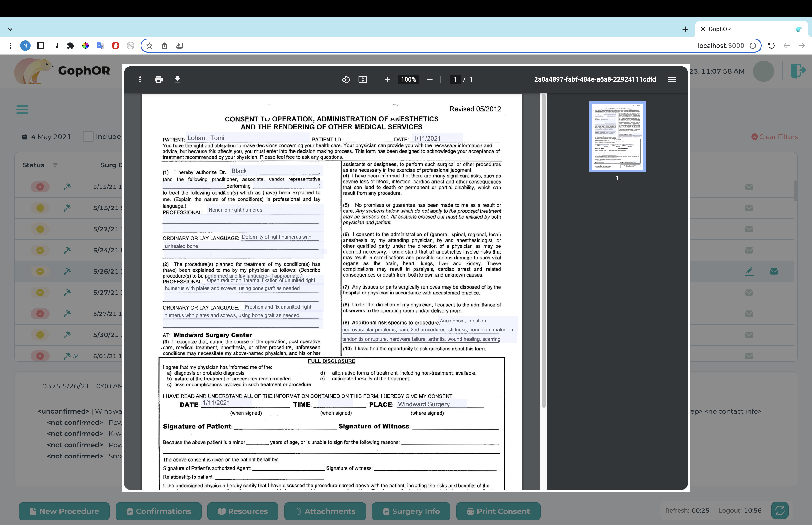Image resolution: width=812 pixels, height=525 pixels.
Task: Click the 100% zoom level field
Action: point(408,79)
